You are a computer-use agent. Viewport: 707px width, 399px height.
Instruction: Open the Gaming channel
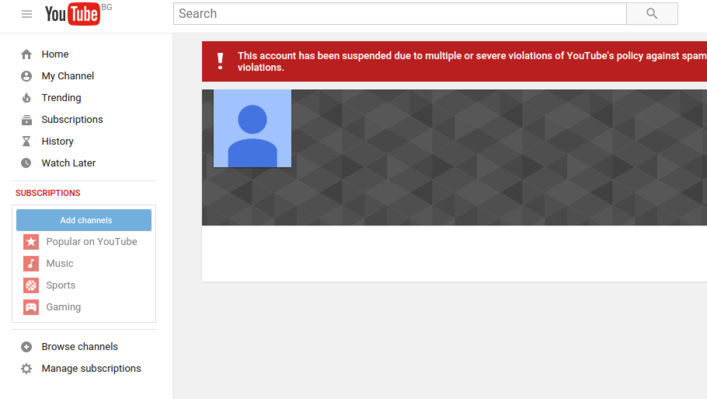[x=64, y=307]
